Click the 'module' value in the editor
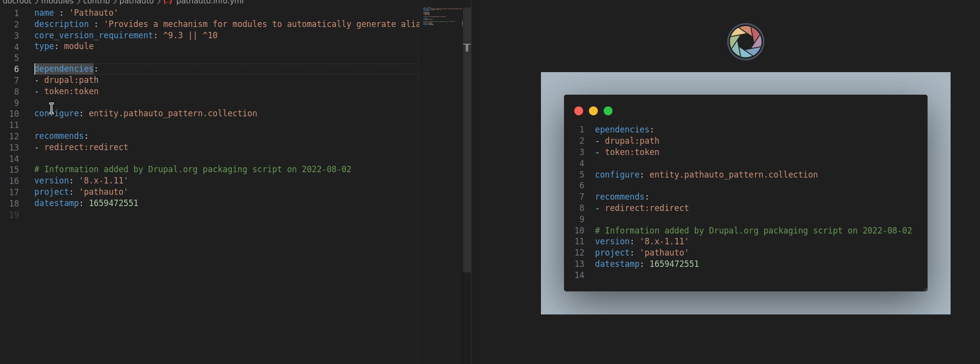Screen dimensions: 980x364 click(79, 46)
